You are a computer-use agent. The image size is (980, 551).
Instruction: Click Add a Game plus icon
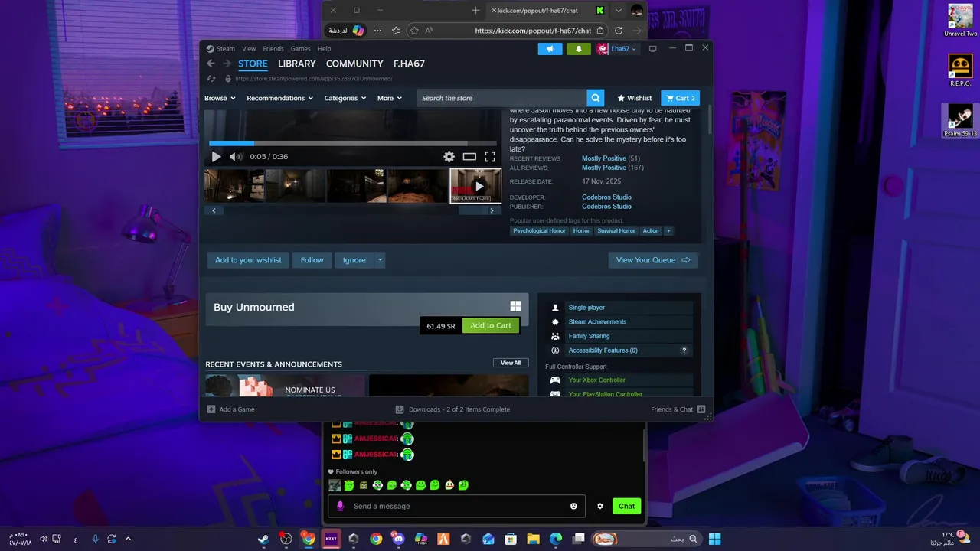211,409
